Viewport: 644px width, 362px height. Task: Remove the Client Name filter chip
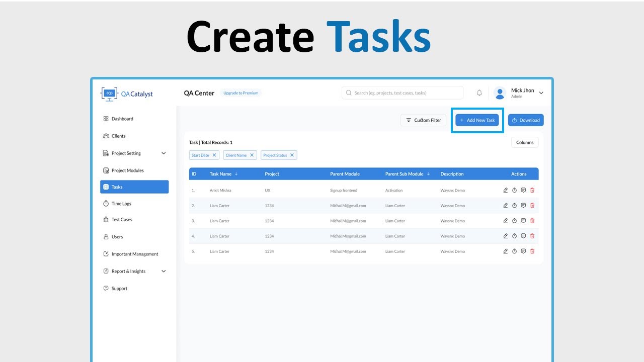(x=252, y=155)
